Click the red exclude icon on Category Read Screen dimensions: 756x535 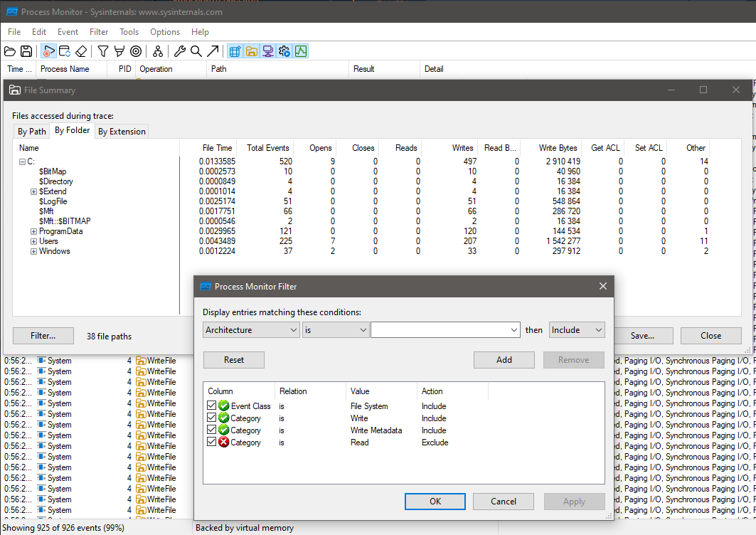[224, 442]
